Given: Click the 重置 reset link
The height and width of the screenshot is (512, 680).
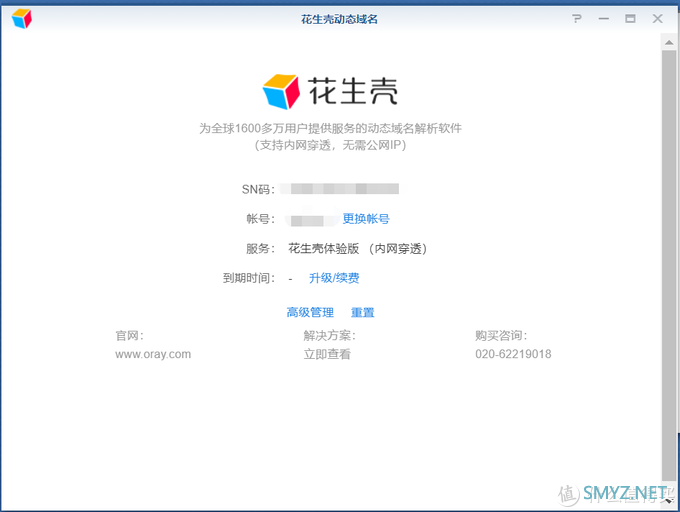Looking at the screenshot, I should tap(363, 312).
